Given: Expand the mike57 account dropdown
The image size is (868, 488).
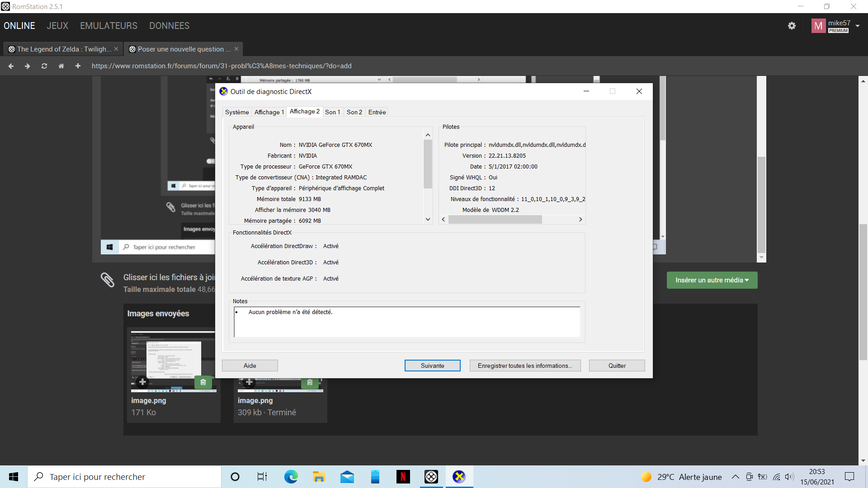Looking at the screenshot, I should point(858,26).
